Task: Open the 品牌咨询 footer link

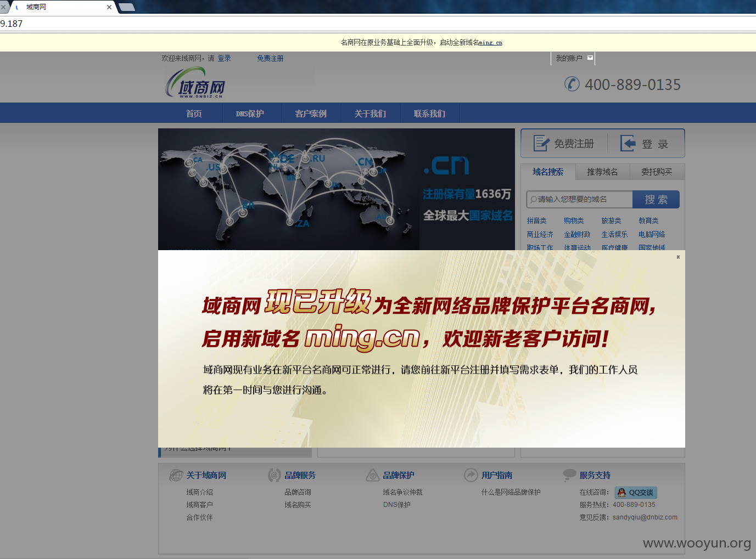Action: click(x=298, y=492)
